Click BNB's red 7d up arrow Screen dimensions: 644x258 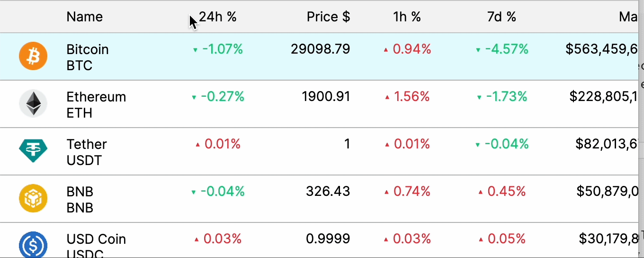(x=481, y=192)
